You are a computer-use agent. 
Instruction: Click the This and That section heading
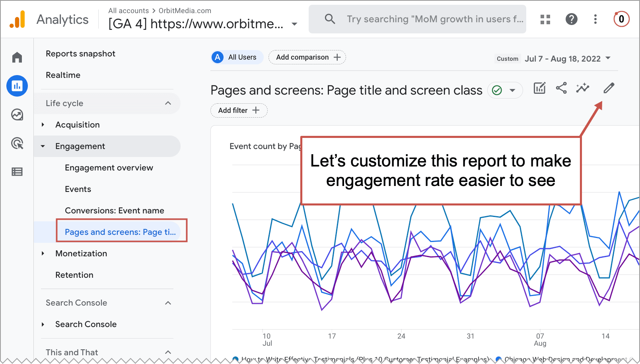pos(72,352)
